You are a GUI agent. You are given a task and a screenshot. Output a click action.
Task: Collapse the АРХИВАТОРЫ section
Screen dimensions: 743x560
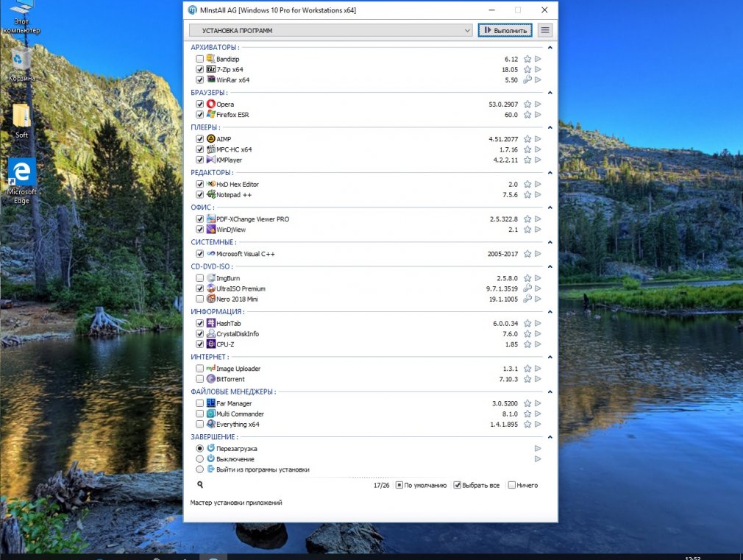coord(550,47)
